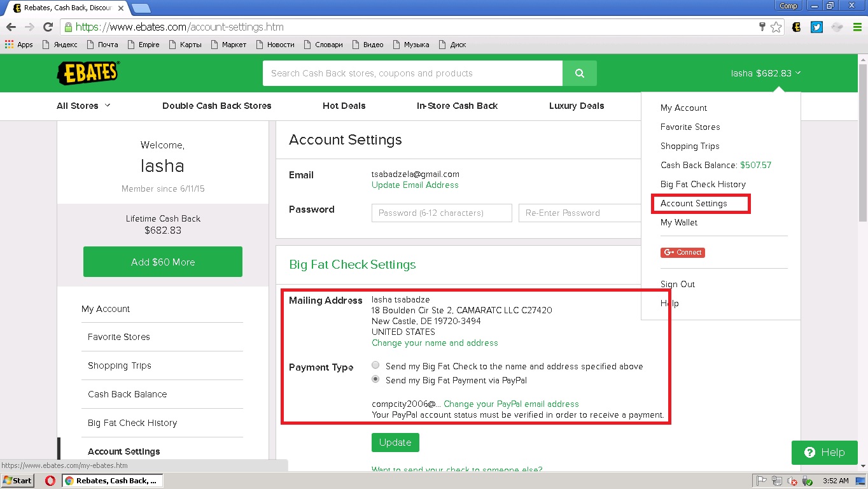Open Cash Back Balance in the left sidebar

pyautogui.click(x=127, y=395)
